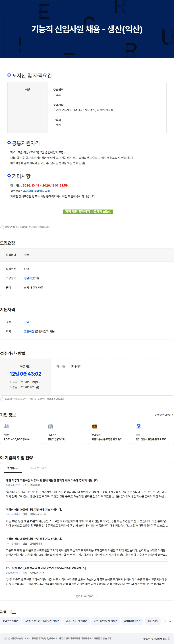
Task: Click the remaining time 12일 06:43:02
Action: pyautogui.click(x=25, y=374)
